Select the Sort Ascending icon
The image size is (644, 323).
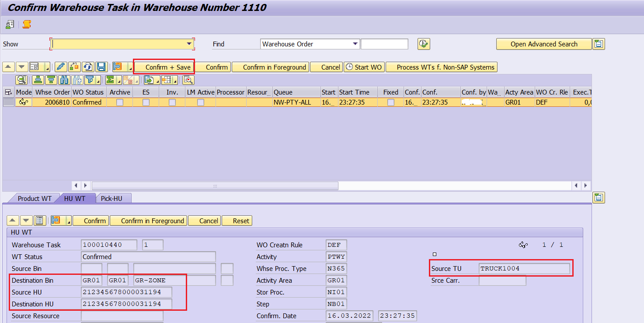[x=39, y=80]
